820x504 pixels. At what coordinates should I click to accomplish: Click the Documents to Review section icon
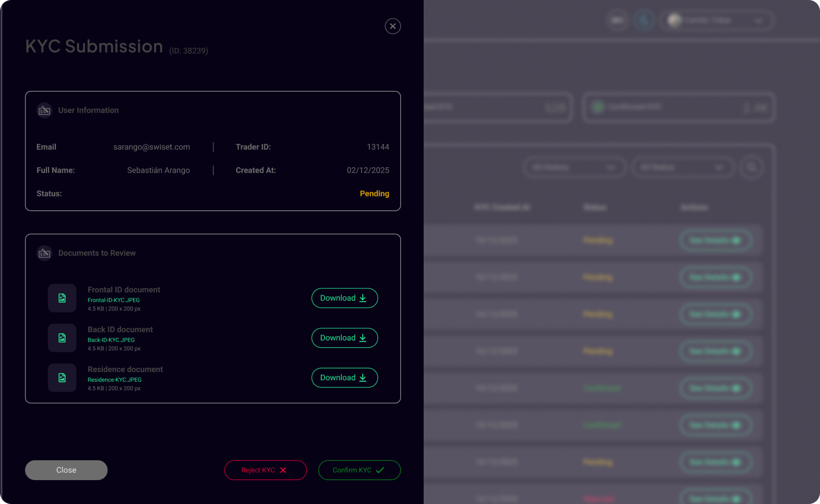pyautogui.click(x=44, y=253)
